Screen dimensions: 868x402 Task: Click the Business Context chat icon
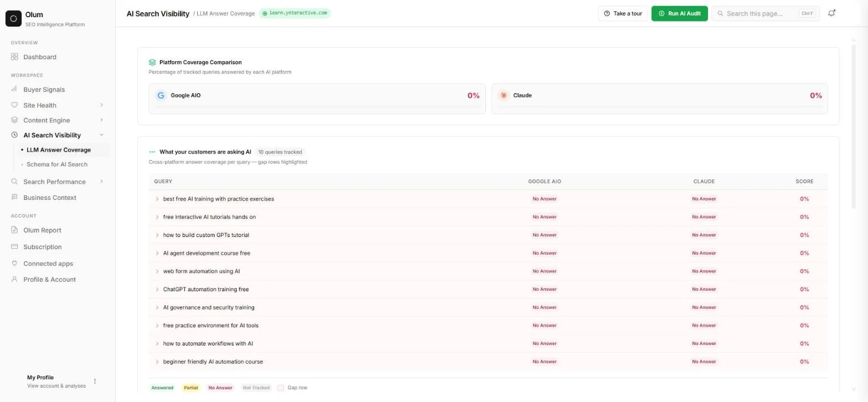point(14,198)
